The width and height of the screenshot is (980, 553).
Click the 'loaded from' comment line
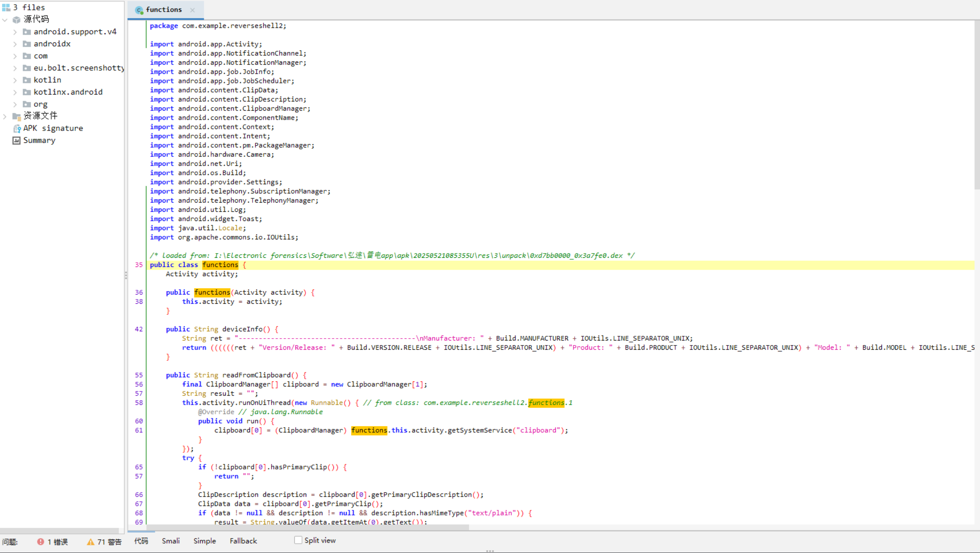click(392, 255)
